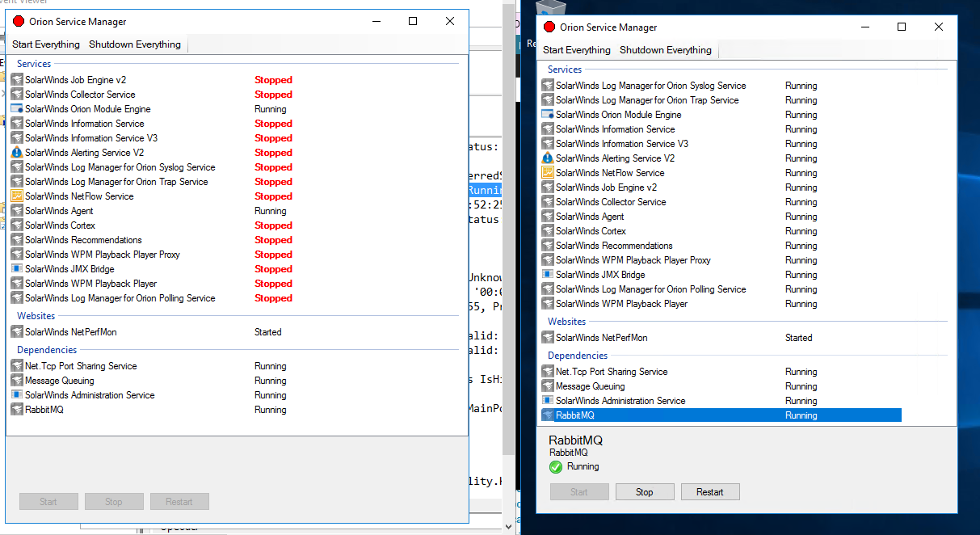This screenshot has width=980, height=535.
Task: Select Alerting Service V2 warning icon, left window
Action: (17, 153)
